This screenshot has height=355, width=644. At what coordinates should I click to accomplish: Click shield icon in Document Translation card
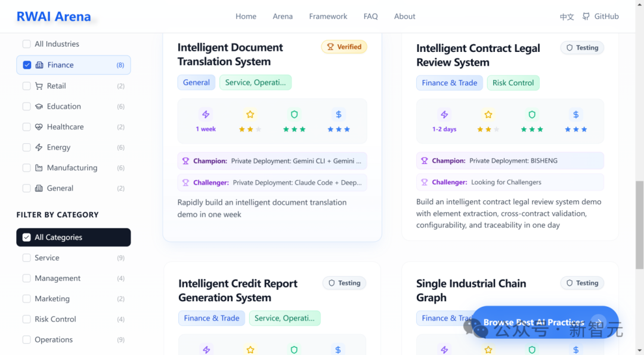tap(294, 114)
